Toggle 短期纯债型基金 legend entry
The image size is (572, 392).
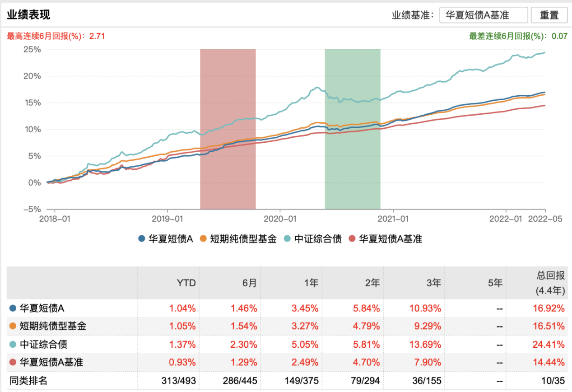(238, 239)
